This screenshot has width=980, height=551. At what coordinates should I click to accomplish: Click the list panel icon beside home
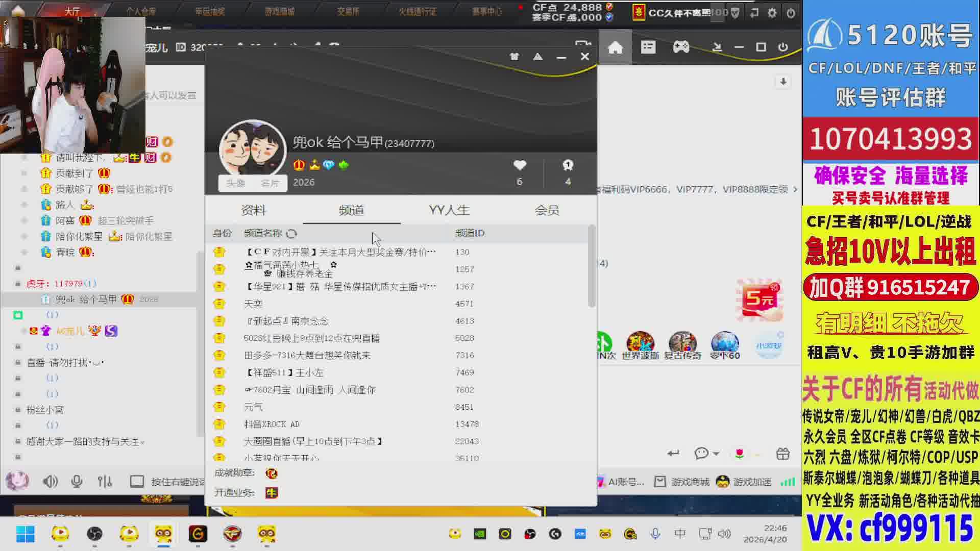pos(648,47)
